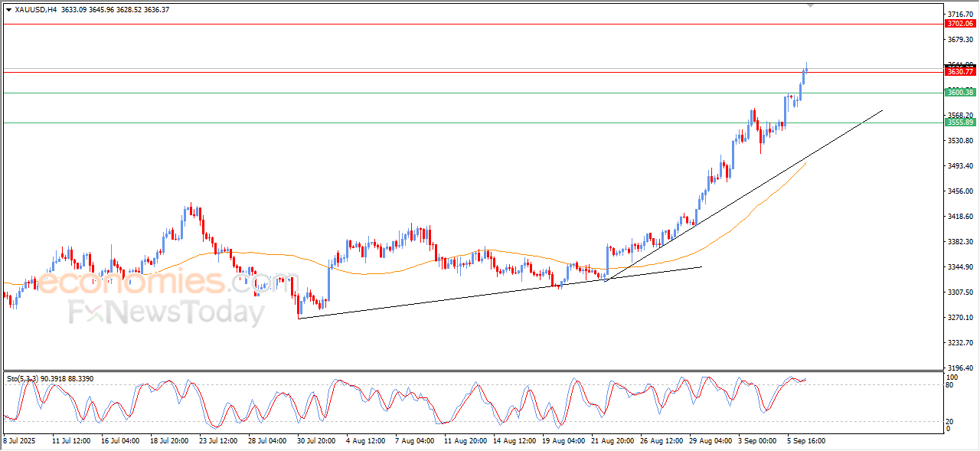Click the 3530.80 price axis value
The height and width of the screenshot is (451, 980).
point(960,141)
